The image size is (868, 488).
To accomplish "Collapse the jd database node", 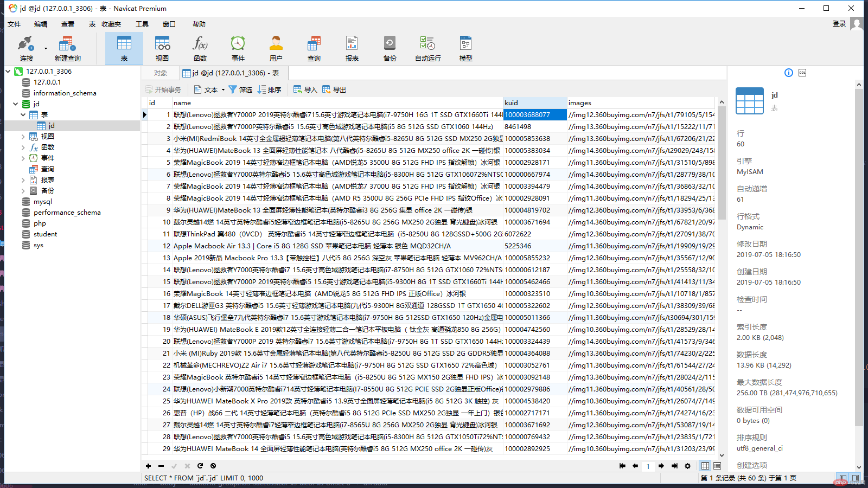I will coord(16,104).
